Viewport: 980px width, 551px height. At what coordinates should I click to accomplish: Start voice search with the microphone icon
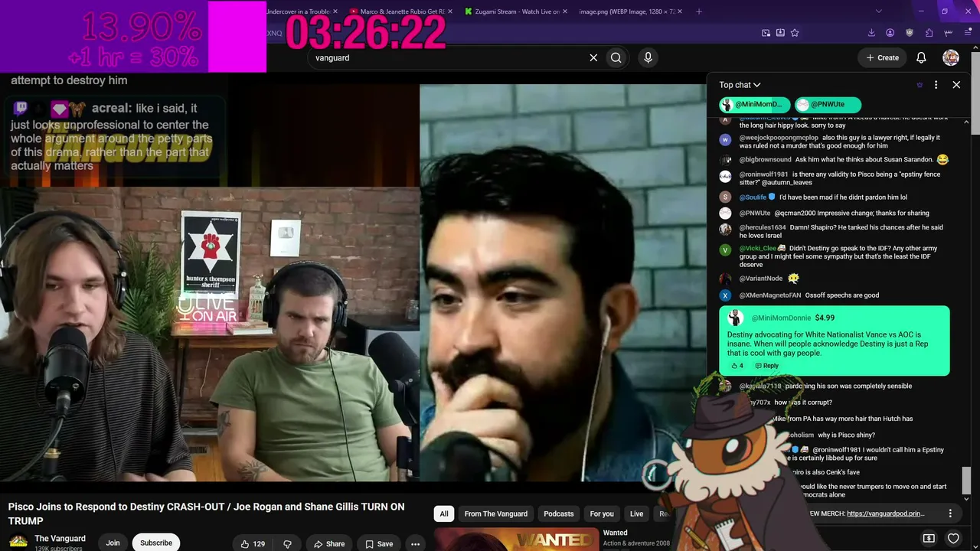pyautogui.click(x=648, y=57)
